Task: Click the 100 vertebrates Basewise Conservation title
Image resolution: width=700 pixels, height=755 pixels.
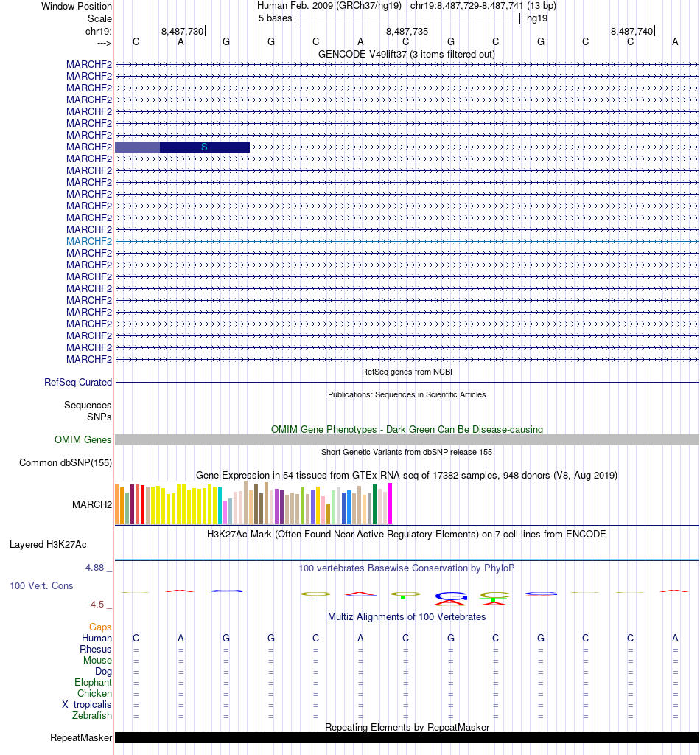Action: click(407, 568)
